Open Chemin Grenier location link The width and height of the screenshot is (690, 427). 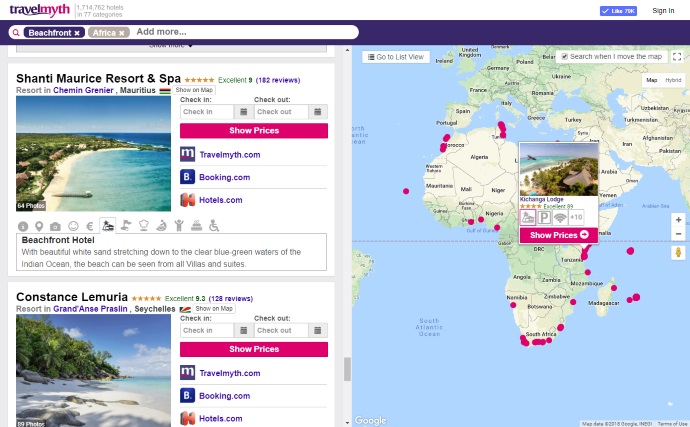point(83,90)
